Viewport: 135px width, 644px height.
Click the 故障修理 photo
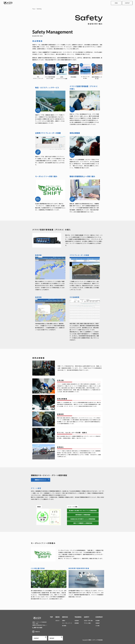tap(43, 419)
